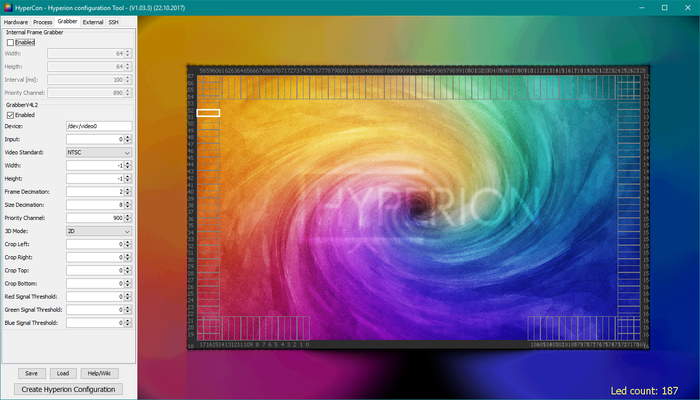
Task: Click the HyperCon app icon in title bar
Action: [x=8, y=7]
